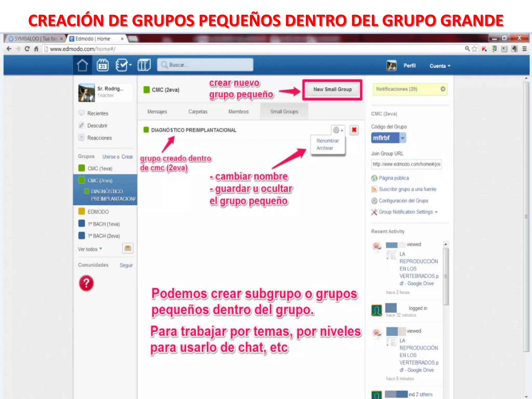Open the Mensajes tab
Image resolution: width=532 pixels, height=399 pixels.
tap(157, 112)
